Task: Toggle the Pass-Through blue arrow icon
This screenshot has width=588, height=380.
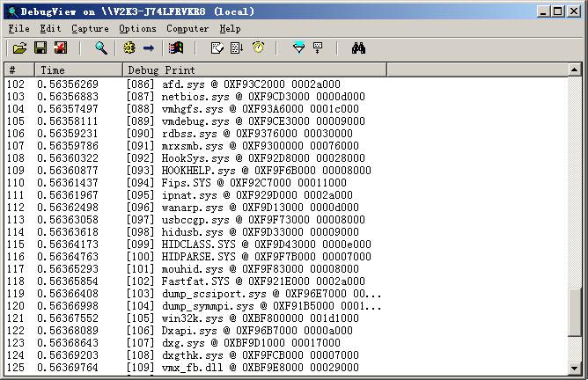Action: [x=149, y=48]
